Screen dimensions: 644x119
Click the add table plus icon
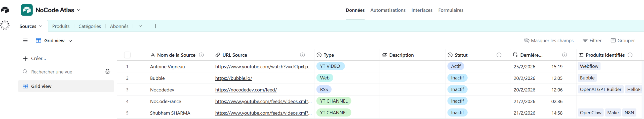tap(155, 26)
